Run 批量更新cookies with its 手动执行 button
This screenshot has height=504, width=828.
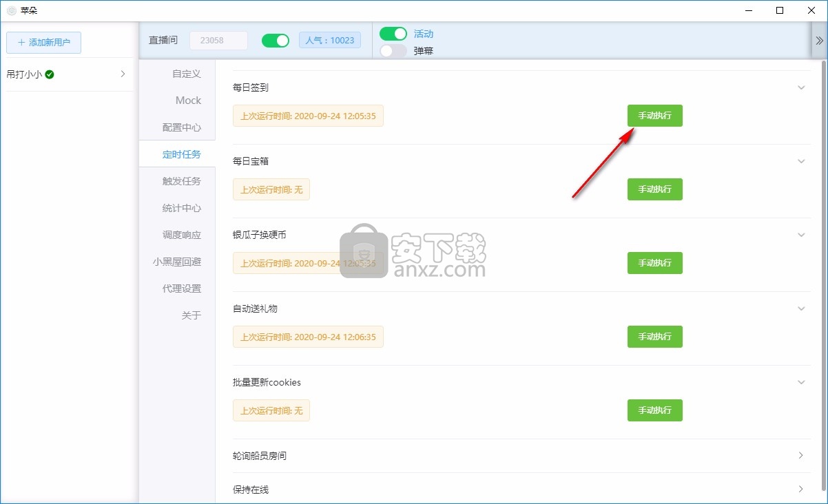coord(654,410)
